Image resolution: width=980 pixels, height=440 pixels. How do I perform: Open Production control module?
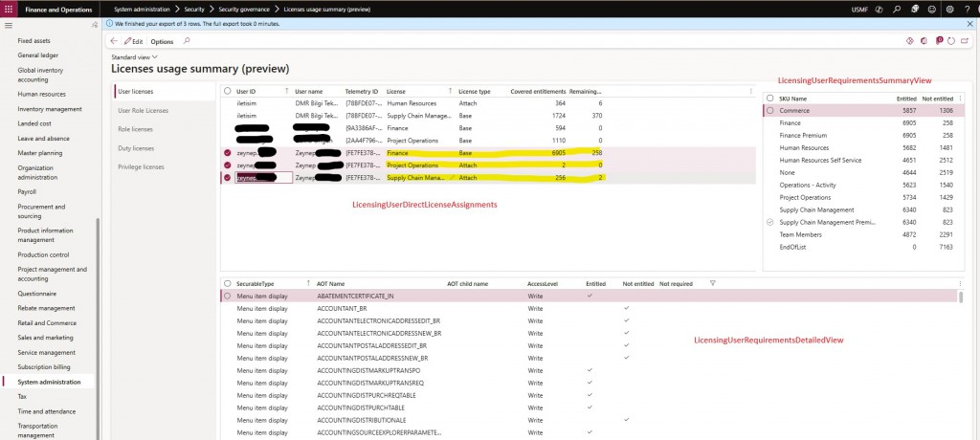tap(43, 255)
